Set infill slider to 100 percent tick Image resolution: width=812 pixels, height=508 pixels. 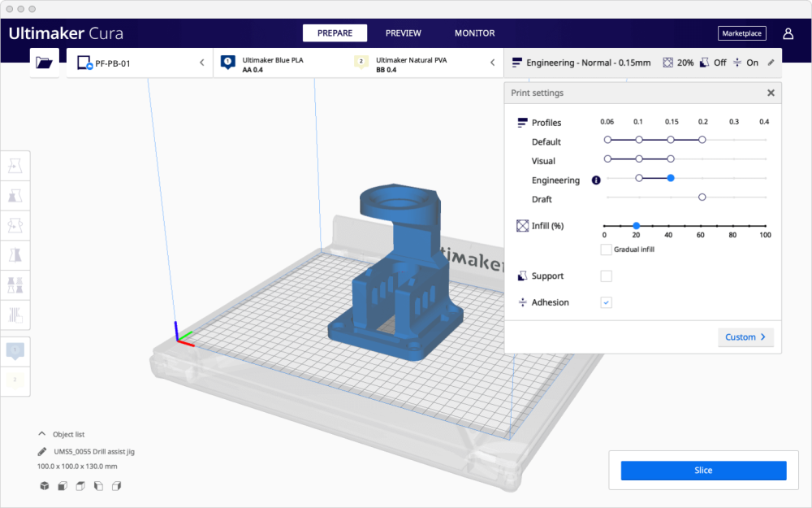point(765,226)
